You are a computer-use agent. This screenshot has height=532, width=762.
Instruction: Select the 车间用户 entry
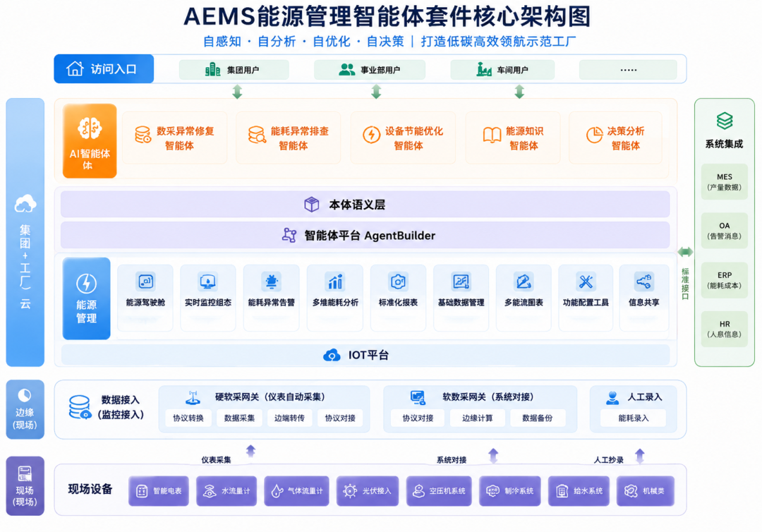tap(502, 69)
